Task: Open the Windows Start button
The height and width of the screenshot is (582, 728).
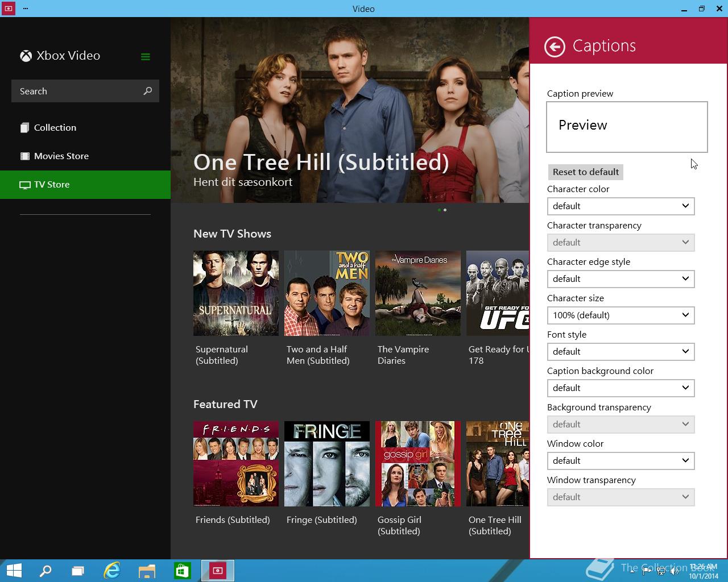Action: point(14,570)
